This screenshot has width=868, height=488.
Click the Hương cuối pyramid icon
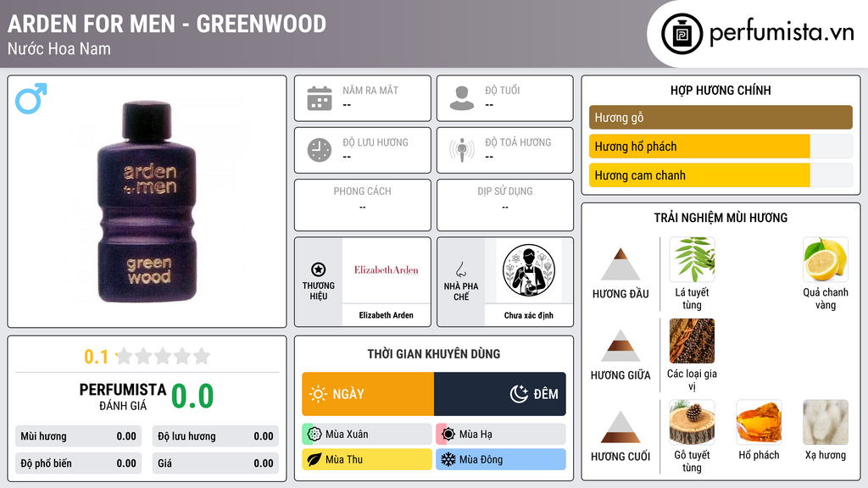click(x=620, y=427)
